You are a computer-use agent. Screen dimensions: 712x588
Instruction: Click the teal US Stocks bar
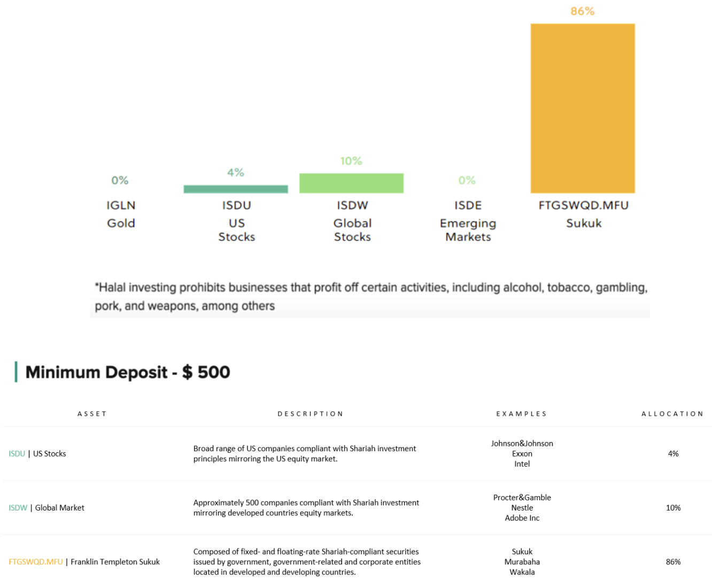236,189
